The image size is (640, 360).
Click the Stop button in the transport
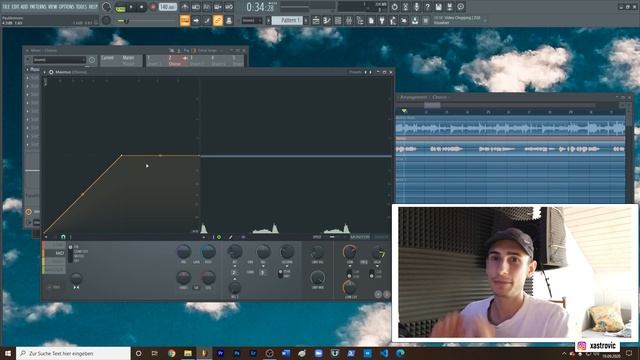point(141,7)
